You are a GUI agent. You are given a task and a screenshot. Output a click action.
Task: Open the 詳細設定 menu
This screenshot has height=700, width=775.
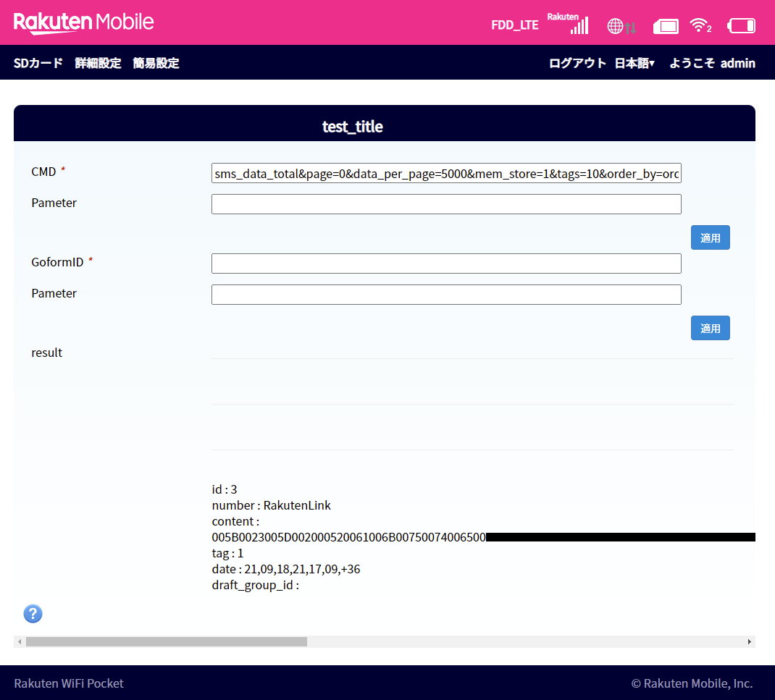(98, 63)
